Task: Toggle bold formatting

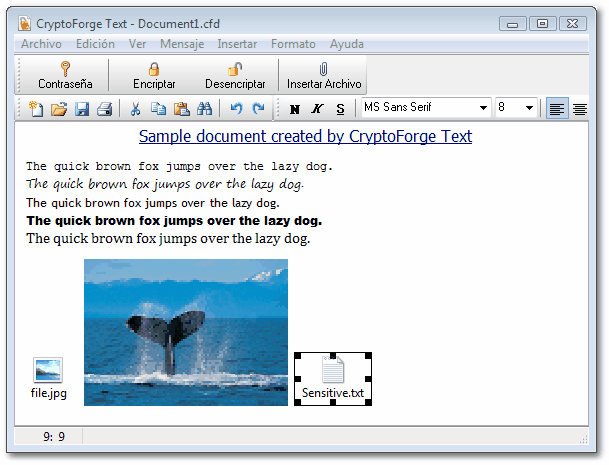Action: (295, 109)
